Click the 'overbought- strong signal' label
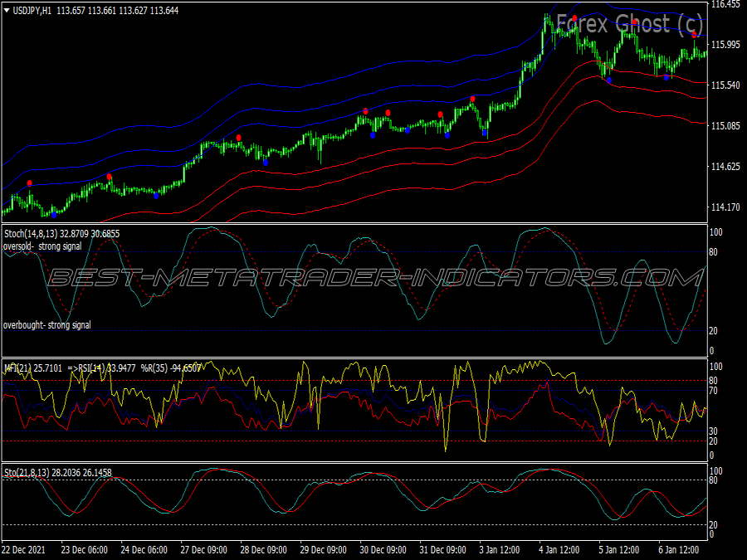 pos(46,325)
